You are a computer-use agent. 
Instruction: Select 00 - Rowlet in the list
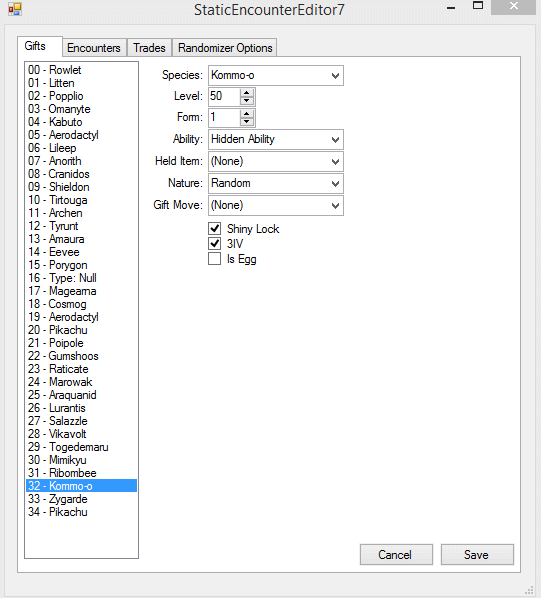81,70
